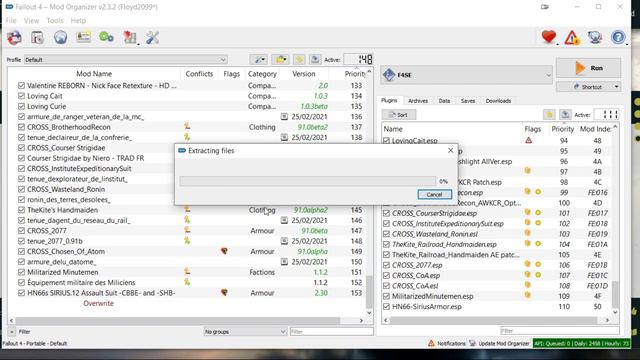640x360 pixels.
Task: Click the restore backup icon above mod list
Action: pos(299,60)
